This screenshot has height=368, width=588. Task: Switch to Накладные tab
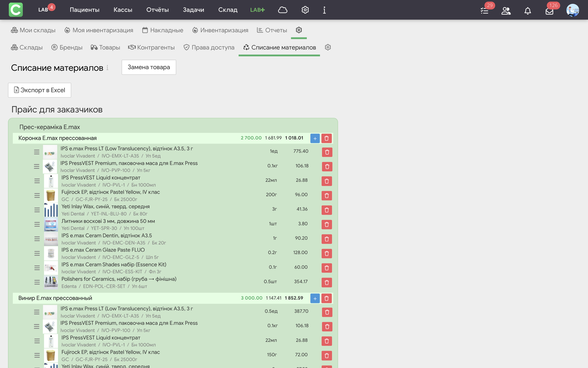point(163,30)
